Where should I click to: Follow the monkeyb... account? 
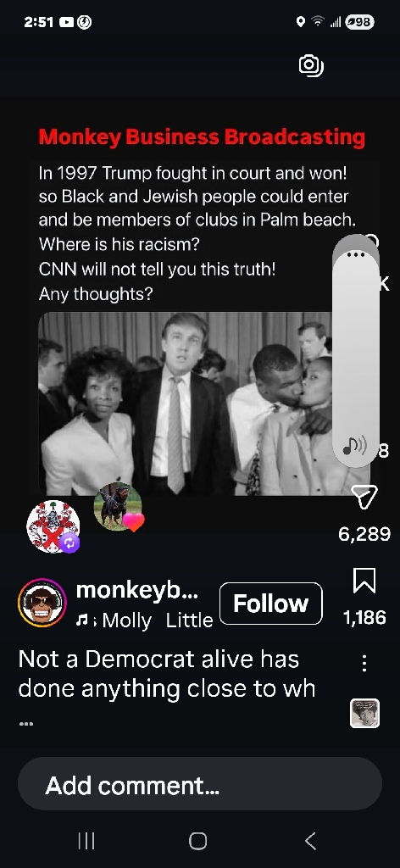(x=271, y=604)
